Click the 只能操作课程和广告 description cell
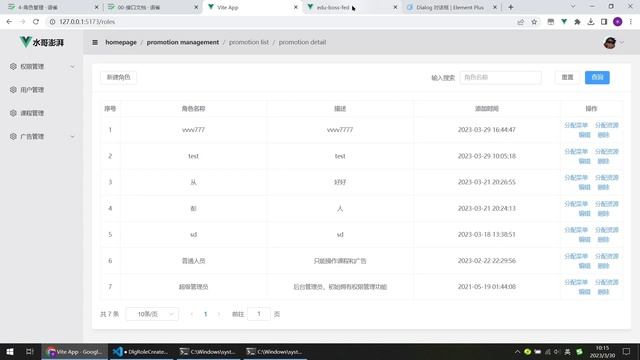This screenshot has height=360, width=640. pos(340,260)
